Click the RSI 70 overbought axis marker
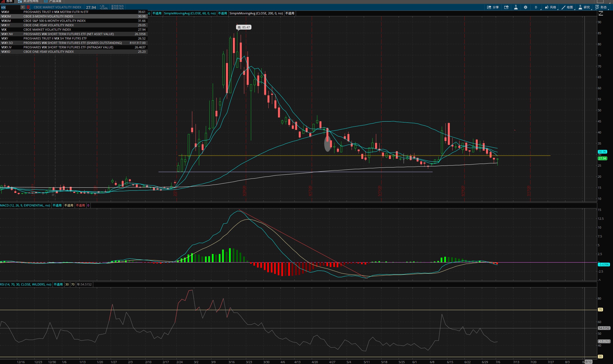Image resolution: width=613 pixels, height=364 pixels. (x=600, y=310)
